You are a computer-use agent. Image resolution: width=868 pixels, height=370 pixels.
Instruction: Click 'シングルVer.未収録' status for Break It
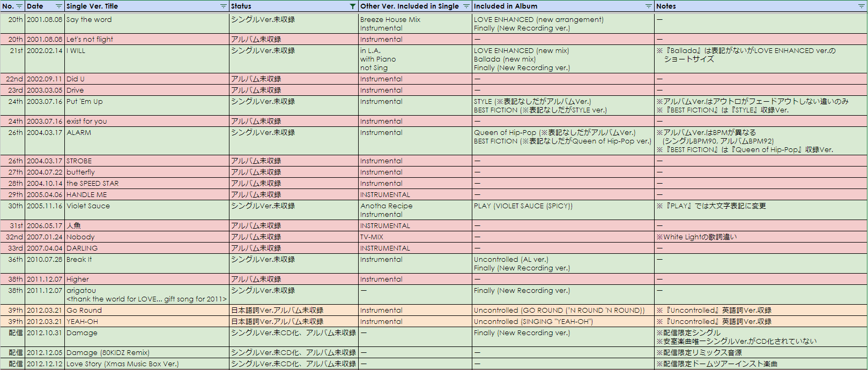(294, 264)
